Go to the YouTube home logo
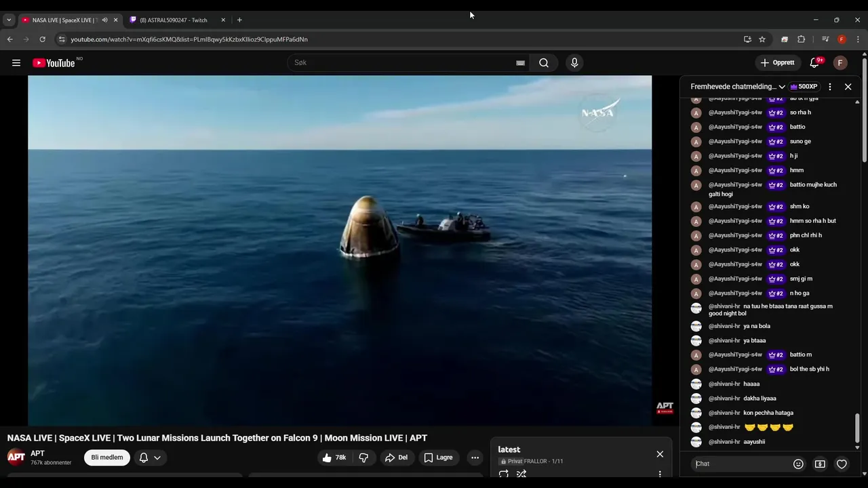This screenshot has width=868, height=488. (54, 63)
